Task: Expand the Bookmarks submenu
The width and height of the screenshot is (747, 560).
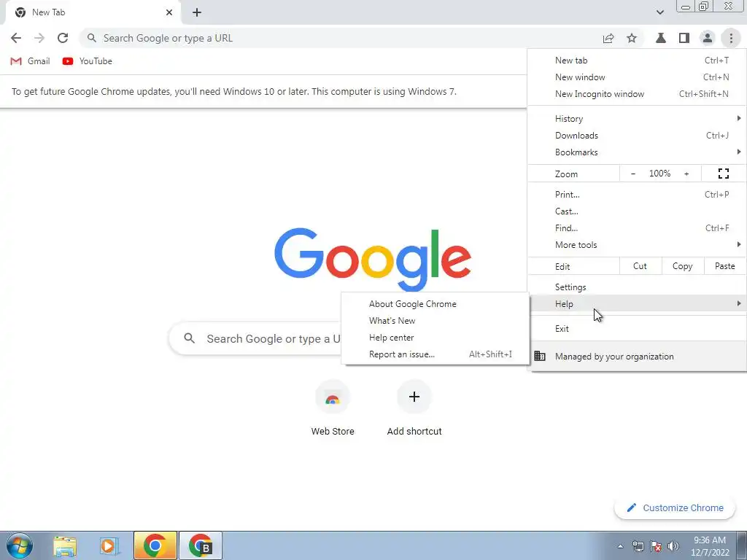Action: point(637,152)
